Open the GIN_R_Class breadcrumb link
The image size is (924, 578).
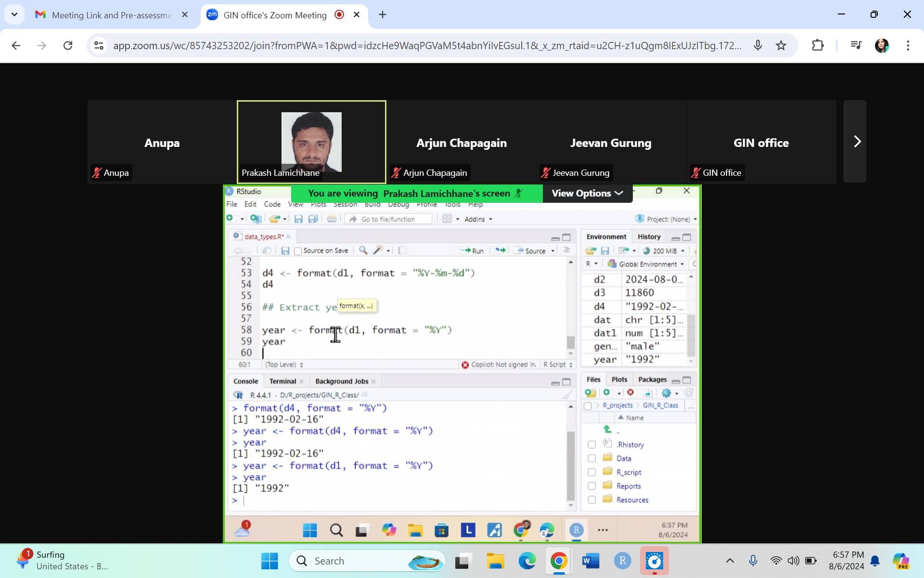pyautogui.click(x=661, y=405)
